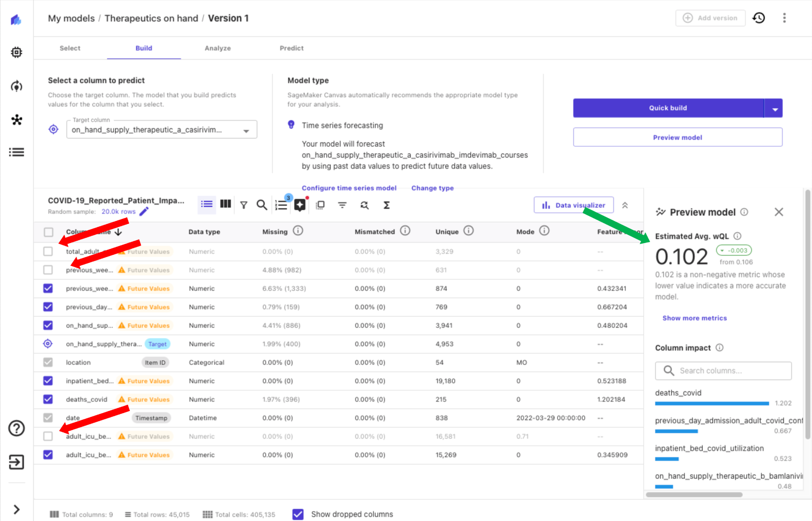Open the Data visualizer
The height and width of the screenshot is (521, 812).
coord(574,205)
